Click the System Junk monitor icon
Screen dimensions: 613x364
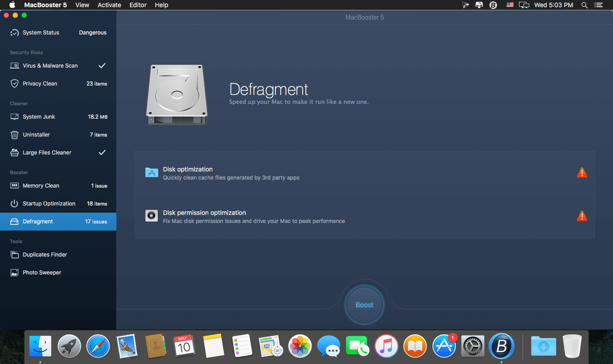click(15, 117)
